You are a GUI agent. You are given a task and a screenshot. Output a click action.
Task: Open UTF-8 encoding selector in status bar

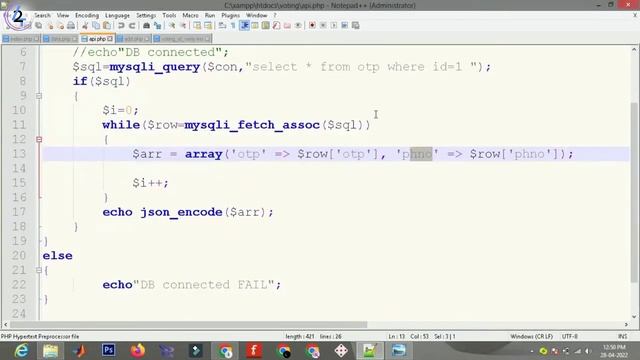569,336
